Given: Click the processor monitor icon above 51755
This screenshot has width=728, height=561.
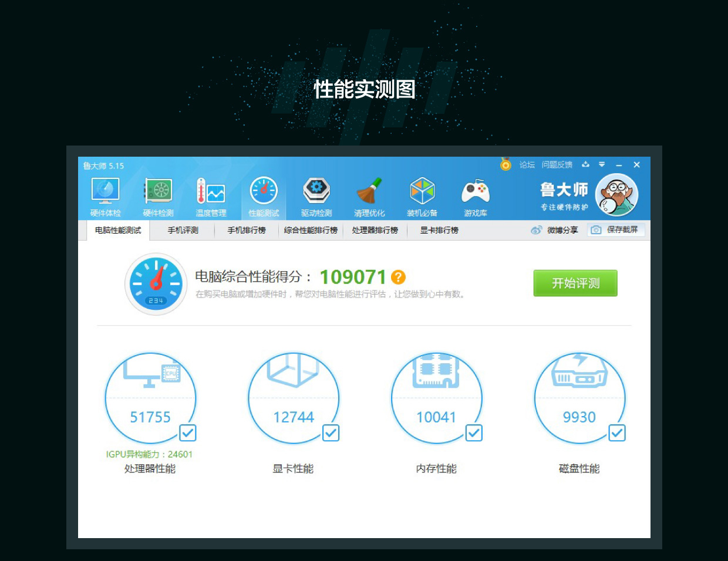Looking at the screenshot, I should pyautogui.click(x=151, y=374).
